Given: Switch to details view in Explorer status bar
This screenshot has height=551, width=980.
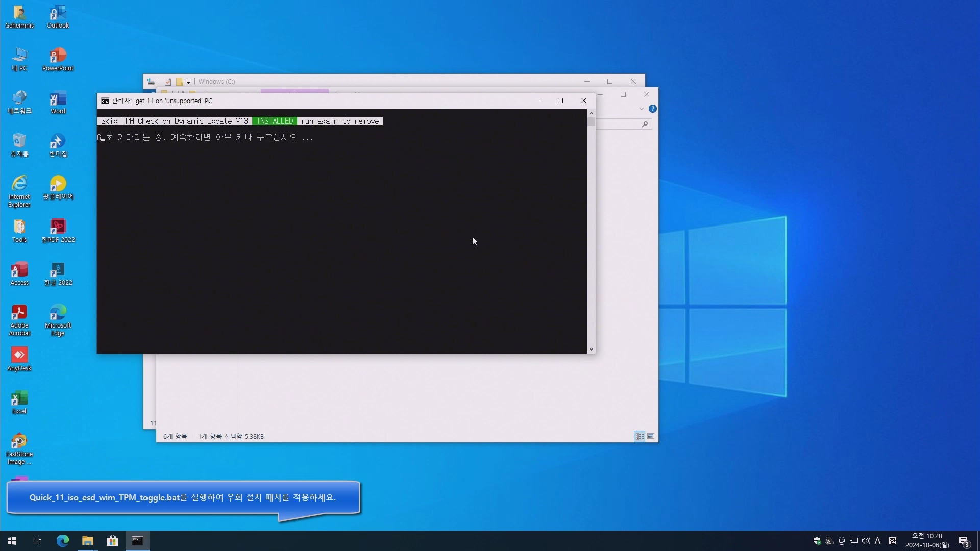Looking at the screenshot, I should pyautogui.click(x=640, y=436).
